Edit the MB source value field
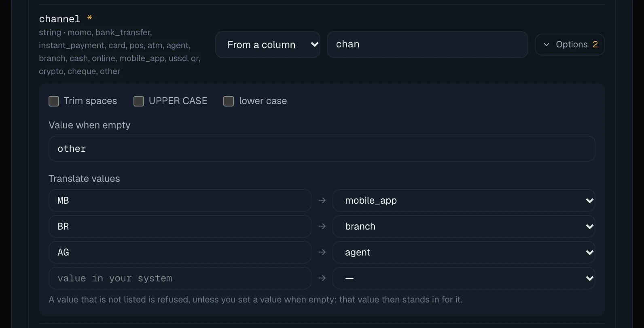 coord(180,200)
